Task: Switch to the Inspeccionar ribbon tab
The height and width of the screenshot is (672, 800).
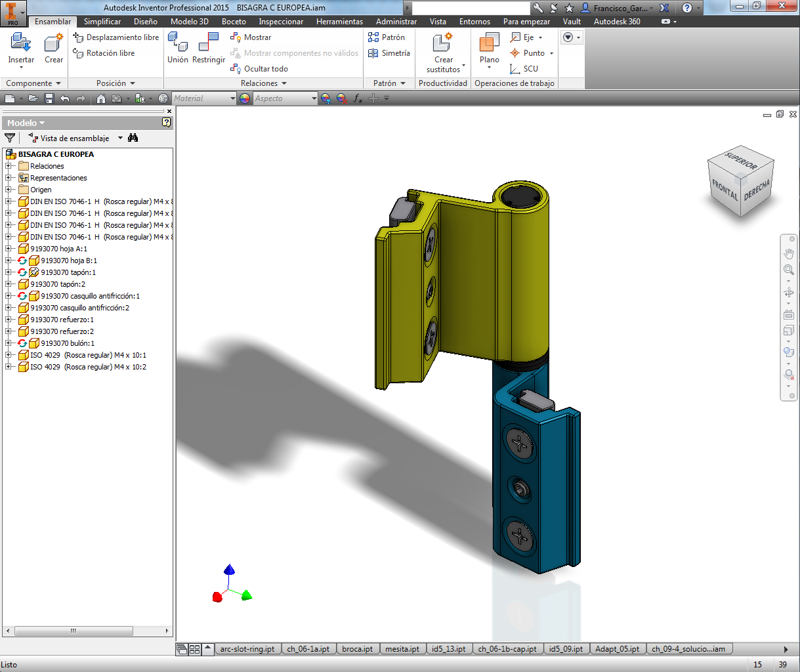Action: pyautogui.click(x=281, y=21)
